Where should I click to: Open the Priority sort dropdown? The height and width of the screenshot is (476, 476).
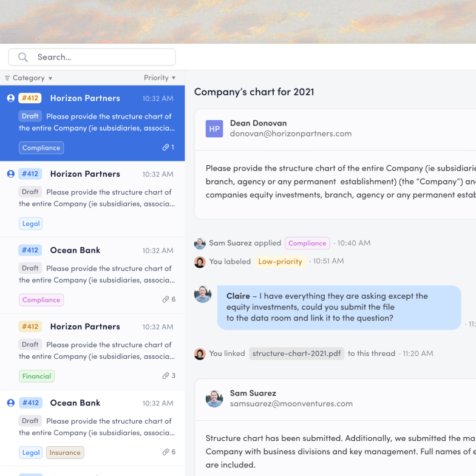tap(160, 78)
